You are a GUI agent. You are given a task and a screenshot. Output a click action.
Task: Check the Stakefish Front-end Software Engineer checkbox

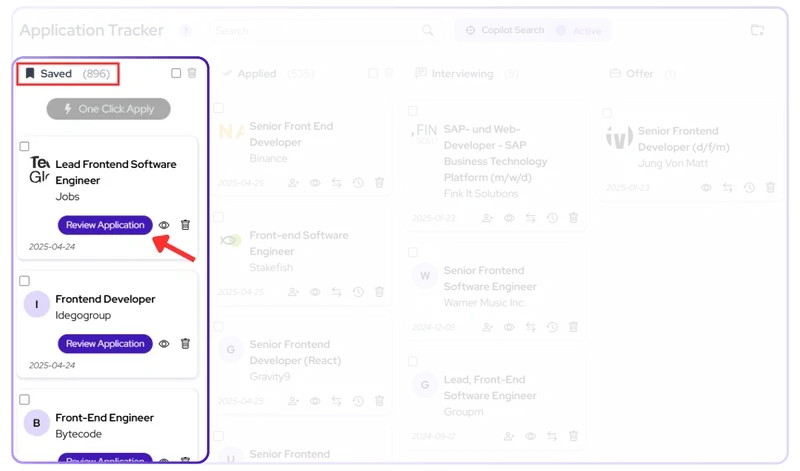tap(218, 217)
